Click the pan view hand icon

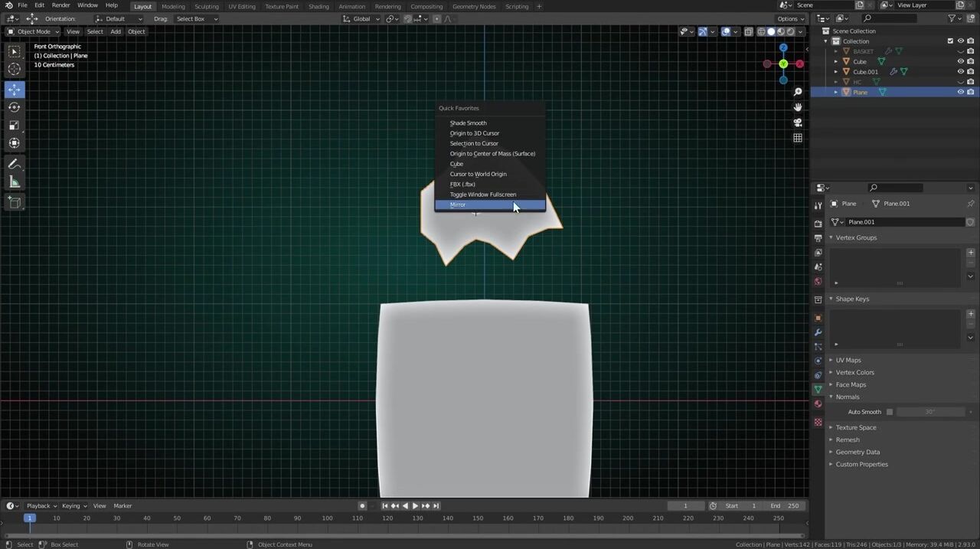point(797,107)
